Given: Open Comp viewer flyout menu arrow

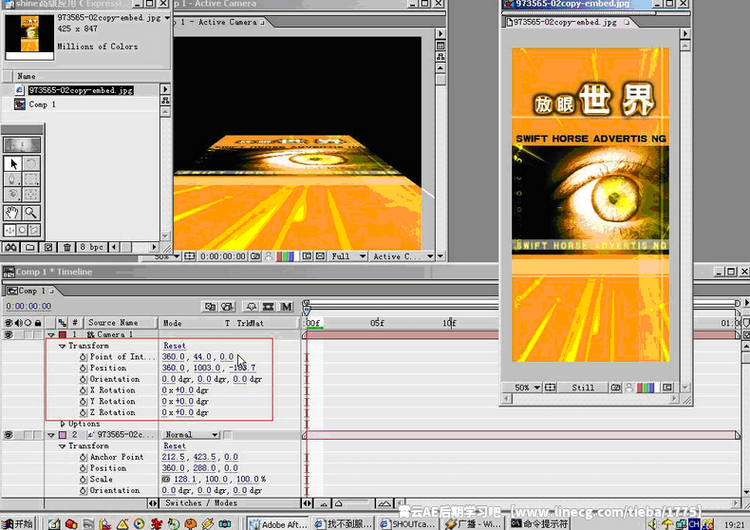Looking at the screenshot, I should pos(441,33).
